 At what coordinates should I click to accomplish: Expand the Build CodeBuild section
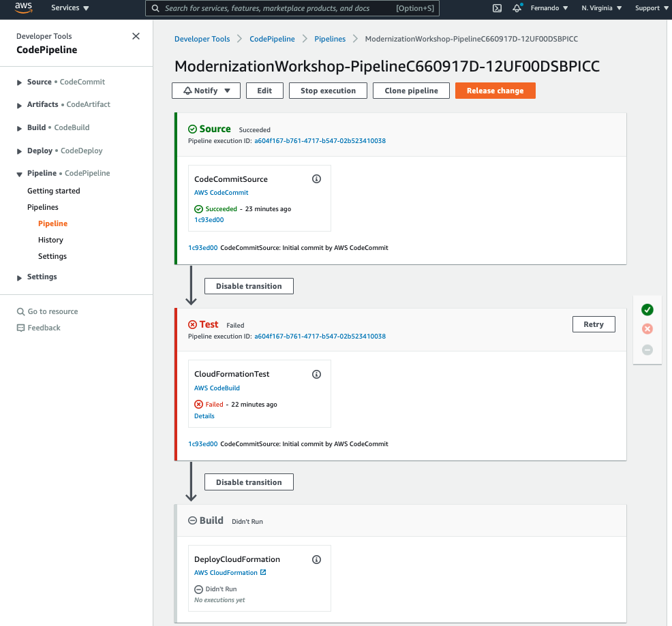click(x=19, y=128)
